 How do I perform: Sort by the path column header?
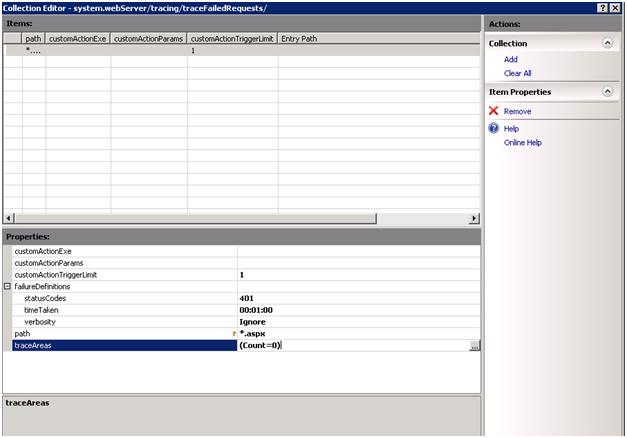tap(33, 38)
